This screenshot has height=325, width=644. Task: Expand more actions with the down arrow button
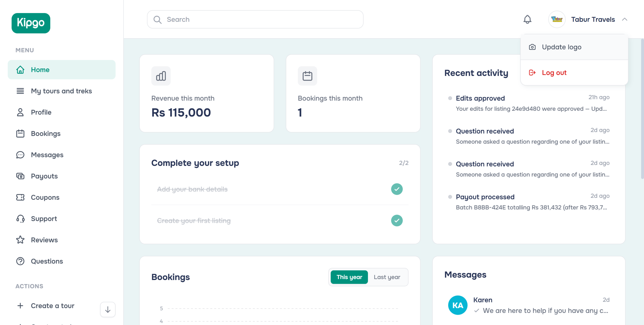point(107,309)
